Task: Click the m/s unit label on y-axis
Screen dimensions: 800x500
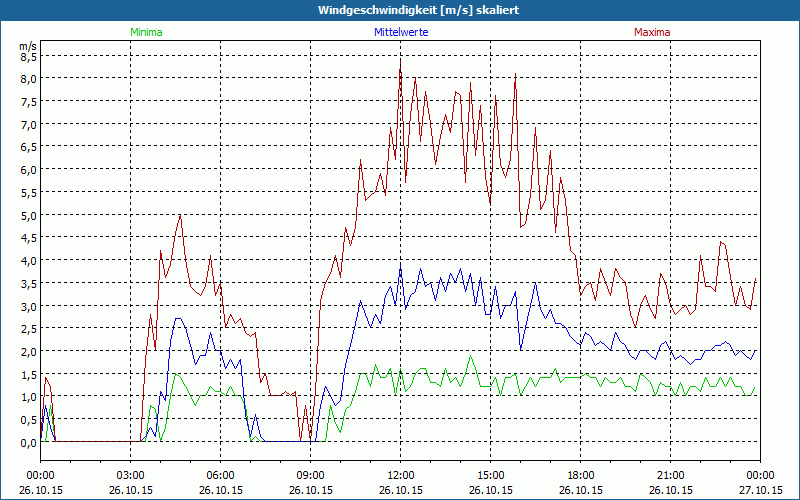Action: pos(27,45)
